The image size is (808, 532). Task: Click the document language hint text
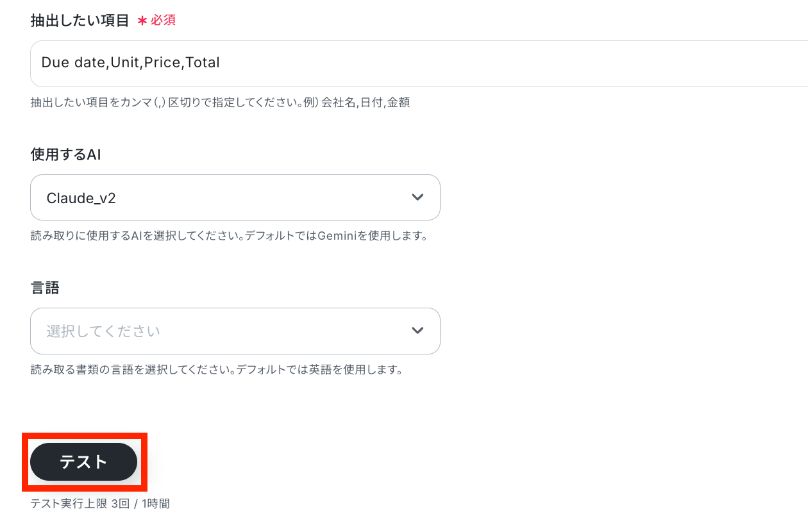(216, 370)
